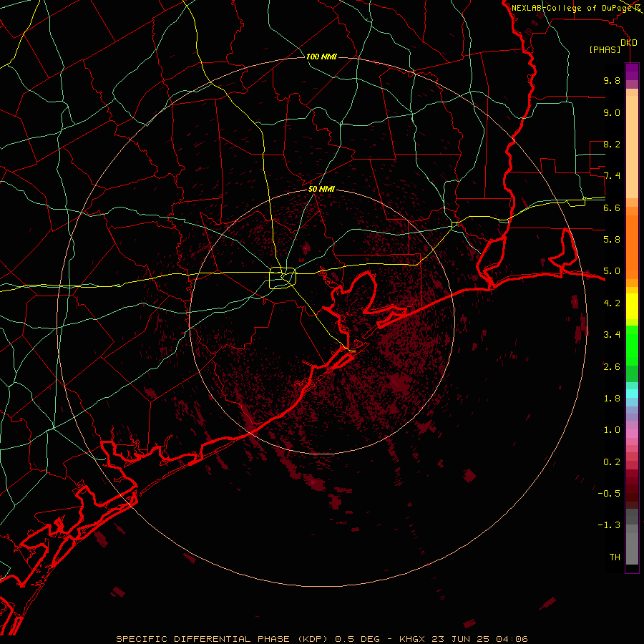Click the 5.0 value on the color scale

pos(612,271)
